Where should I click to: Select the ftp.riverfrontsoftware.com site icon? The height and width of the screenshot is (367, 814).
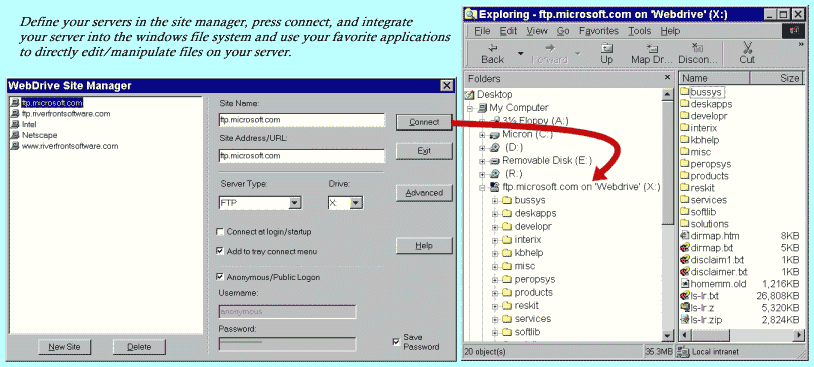click(15, 114)
